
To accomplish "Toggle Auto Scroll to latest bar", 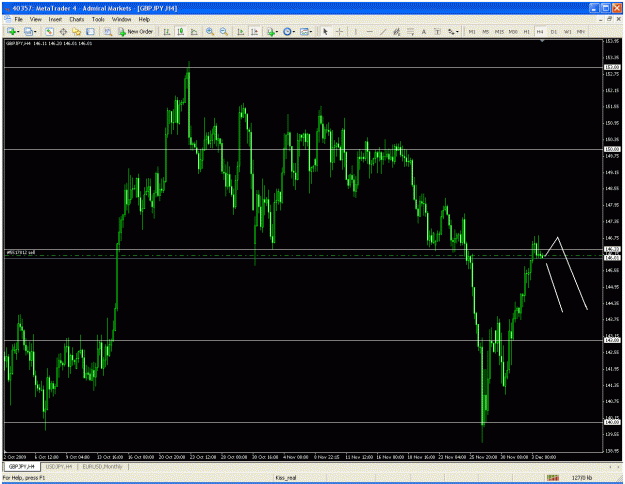I will (240, 31).
